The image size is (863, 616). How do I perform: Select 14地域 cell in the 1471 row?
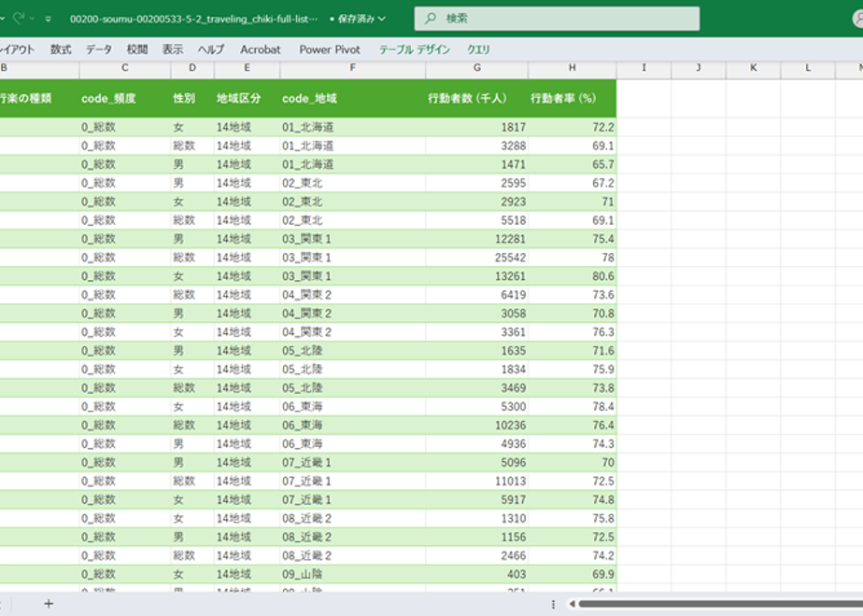pos(247,164)
